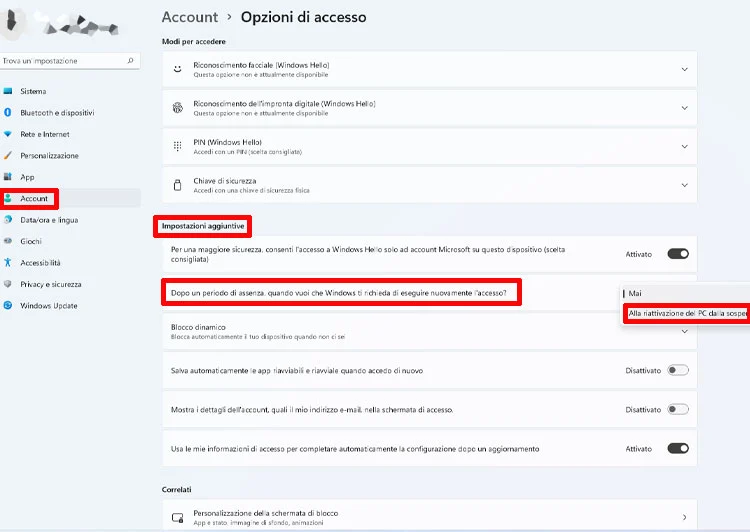The width and height of the screenshot is (750, 532).
Task: Click the PIN keypad icon
Action: [x=177, y=146]
